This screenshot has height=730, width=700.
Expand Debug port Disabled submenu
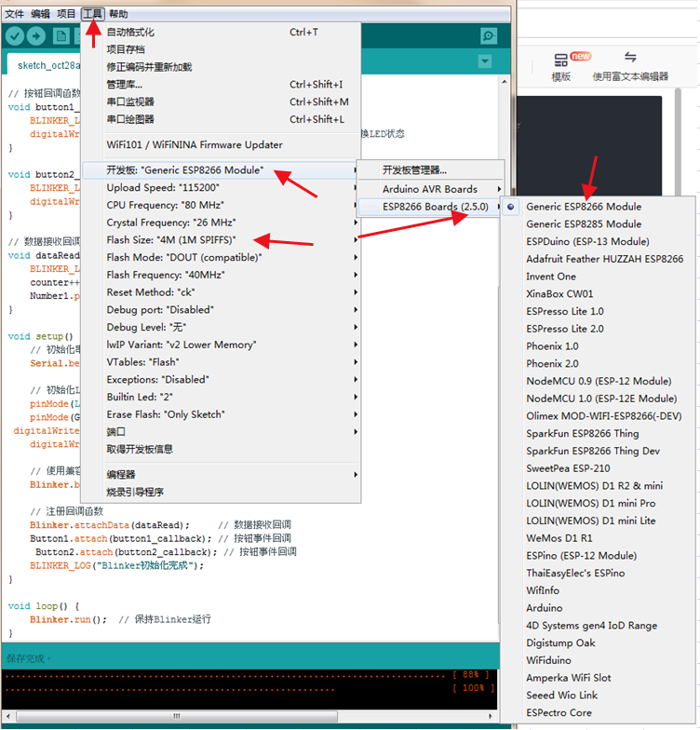(222, 309)
